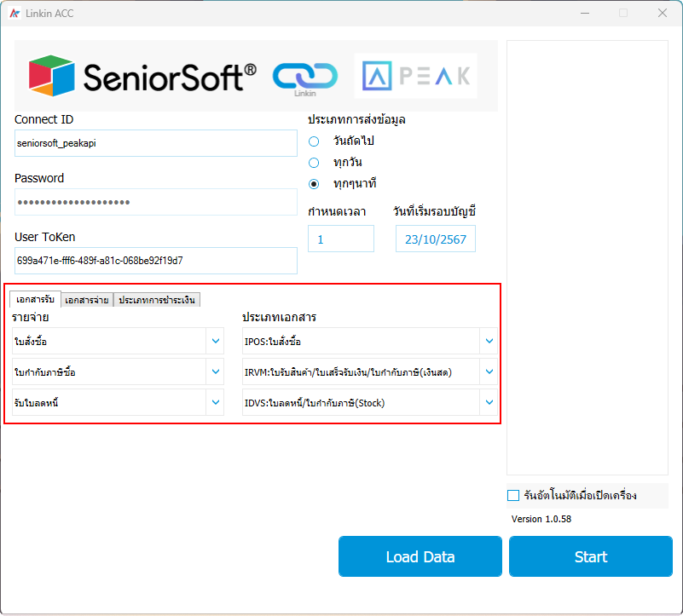Click the User ToKen input field
This screenshot has height=616, width=683.
pyautogui.click(x=156, y=261)
